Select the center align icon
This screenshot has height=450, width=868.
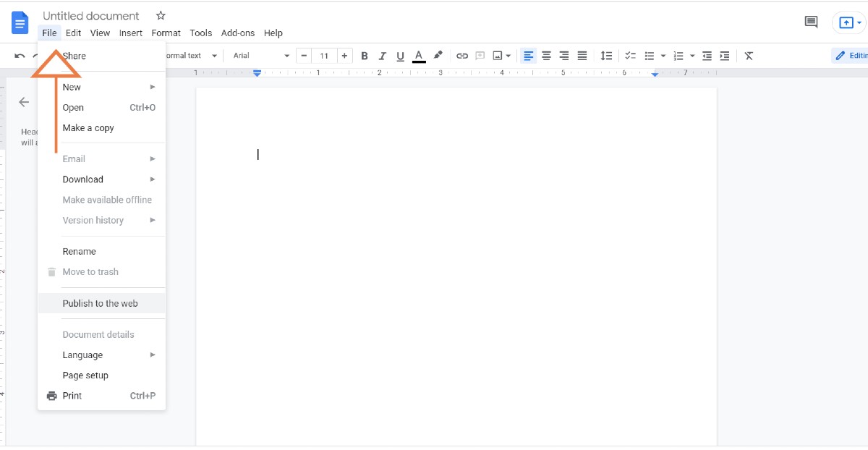[546, 55]
